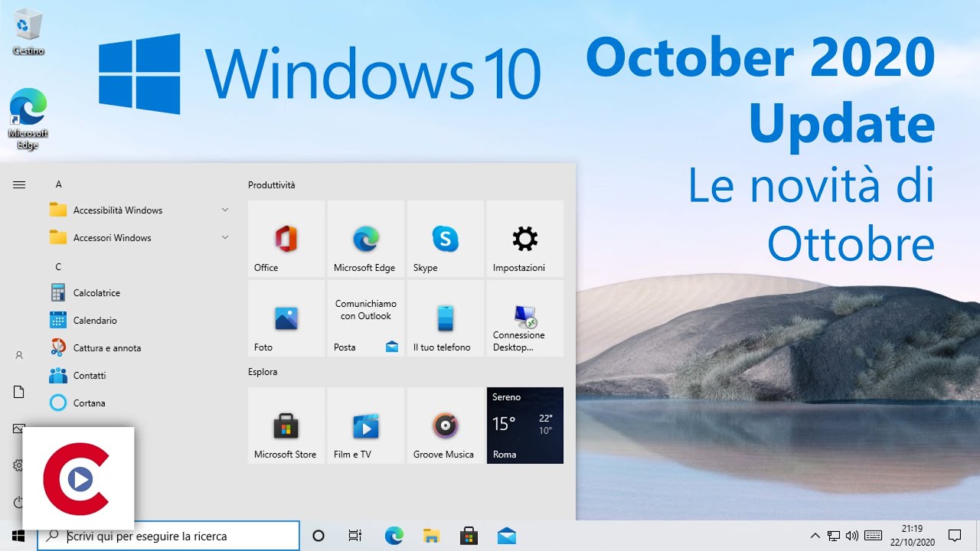The image size is (980, 551).
Task: Open Pictures icon in the Start sidebar
Action: [18, 429]
